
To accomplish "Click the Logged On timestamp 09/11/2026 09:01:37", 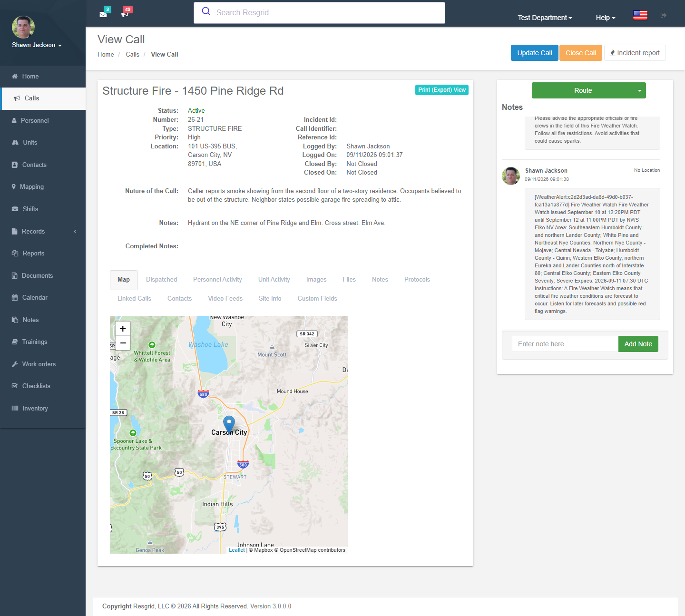I will pyautogui.click(x=374, y=155).
